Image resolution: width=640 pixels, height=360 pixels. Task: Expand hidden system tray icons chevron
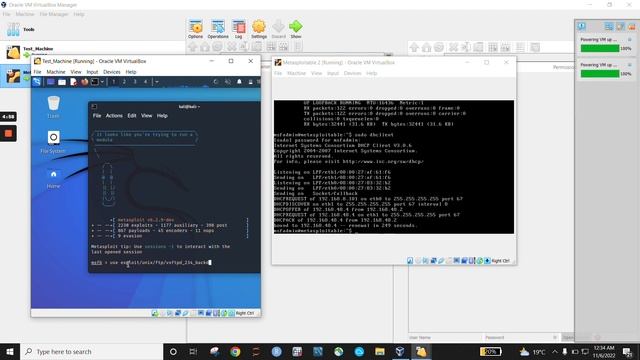click(555, 351)
